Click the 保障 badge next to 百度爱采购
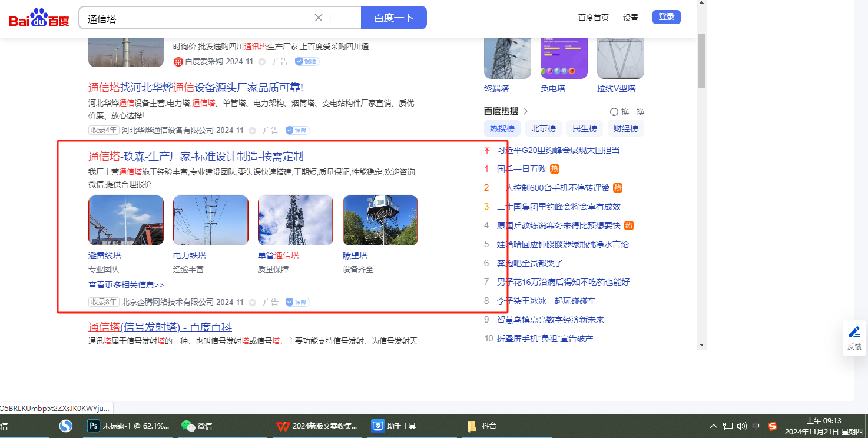Screen dimensions: 868x438 pyautogui.click(x=307, y=61)
